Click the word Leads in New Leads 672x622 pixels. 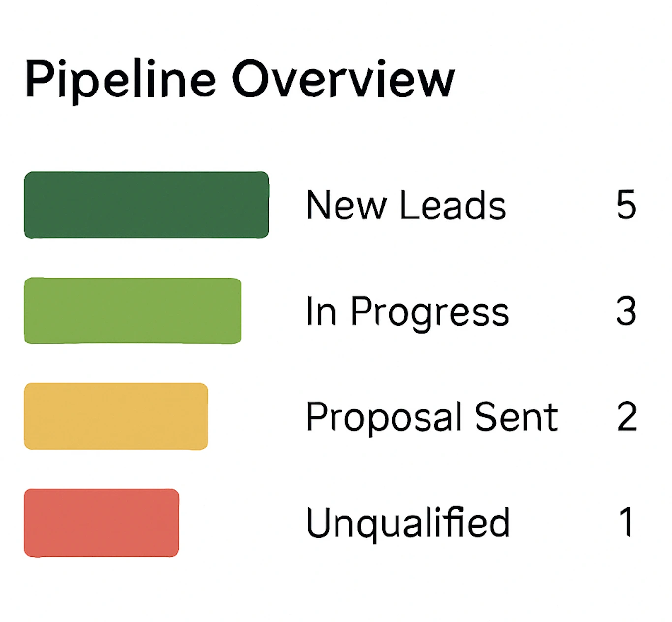[x=453, y=205]
